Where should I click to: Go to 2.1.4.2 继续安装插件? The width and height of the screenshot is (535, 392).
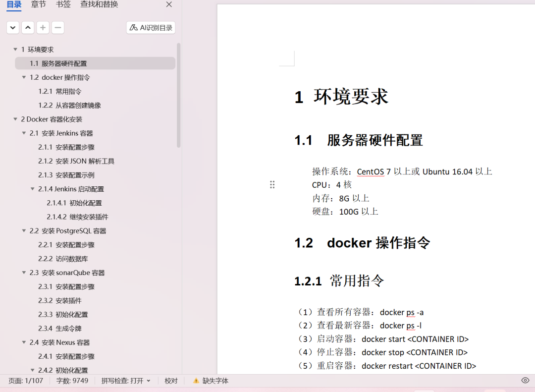point(77,217)
